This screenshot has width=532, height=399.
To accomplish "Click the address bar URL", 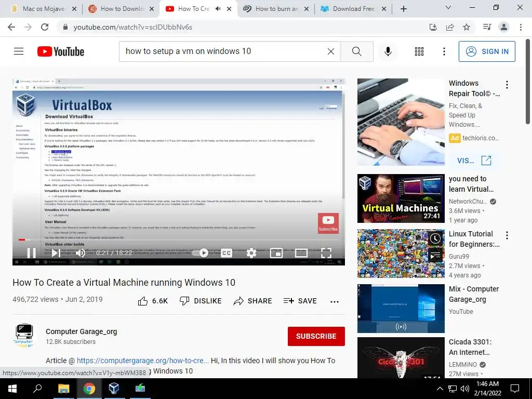I will coord(133,27).
